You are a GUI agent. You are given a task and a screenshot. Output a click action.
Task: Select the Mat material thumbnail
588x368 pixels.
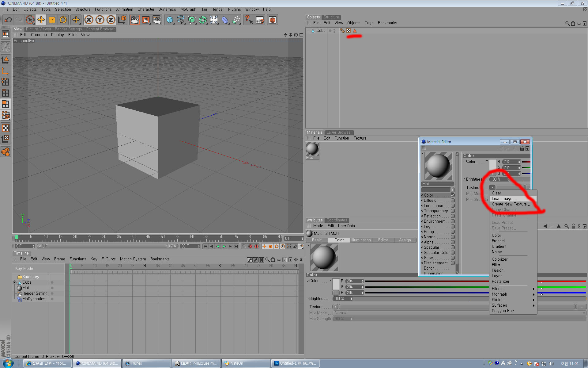[312, 149]
